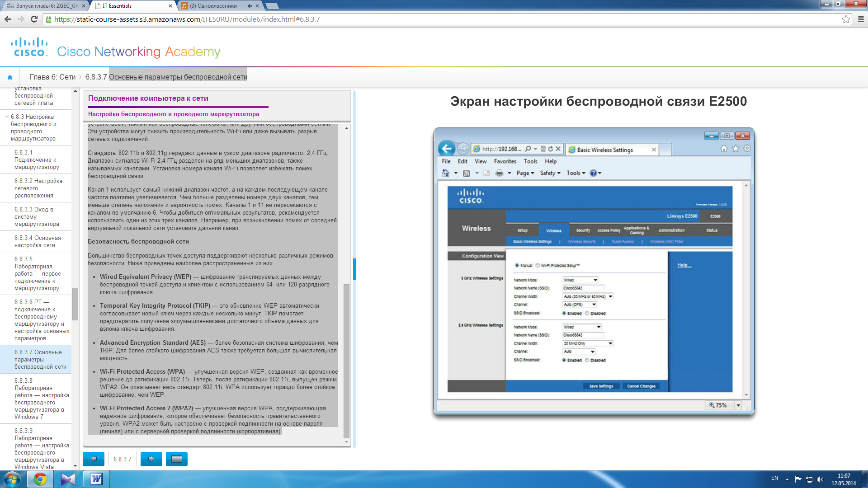Click breadcrumb Глава 6: Сети
The width and height of the screenshot is (868, 488).
point(52,77)
